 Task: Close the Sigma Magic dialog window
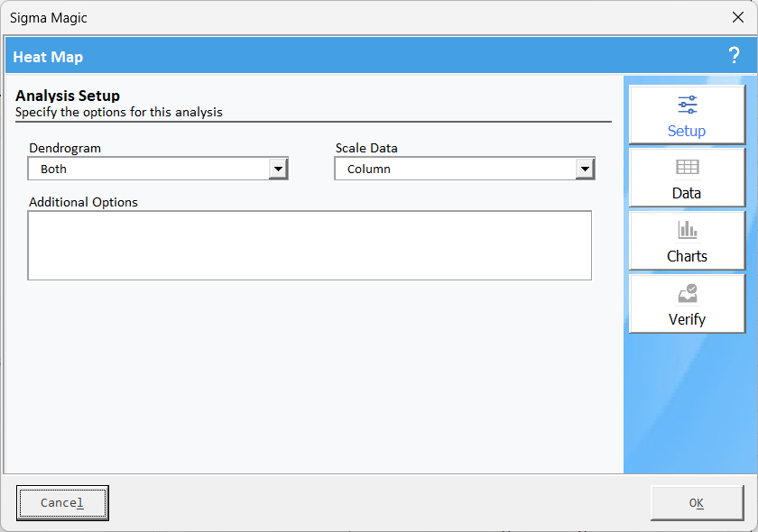pyautogui.click(x=738, y=17)
